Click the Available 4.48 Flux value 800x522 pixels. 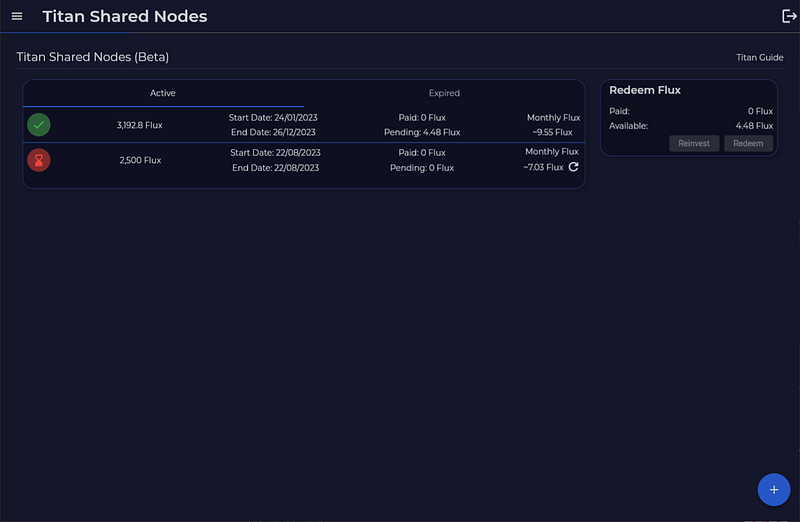(x=754, y=126)
